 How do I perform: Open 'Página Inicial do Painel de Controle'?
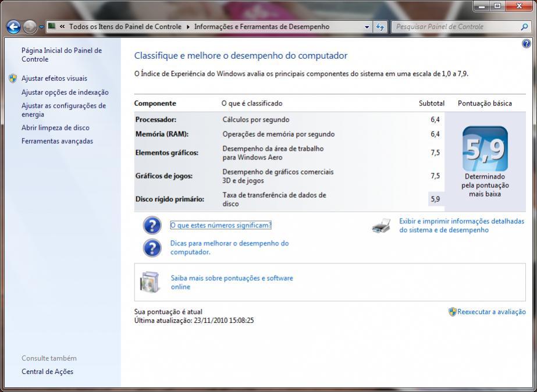pyautogui.click(x=62, y=55)
